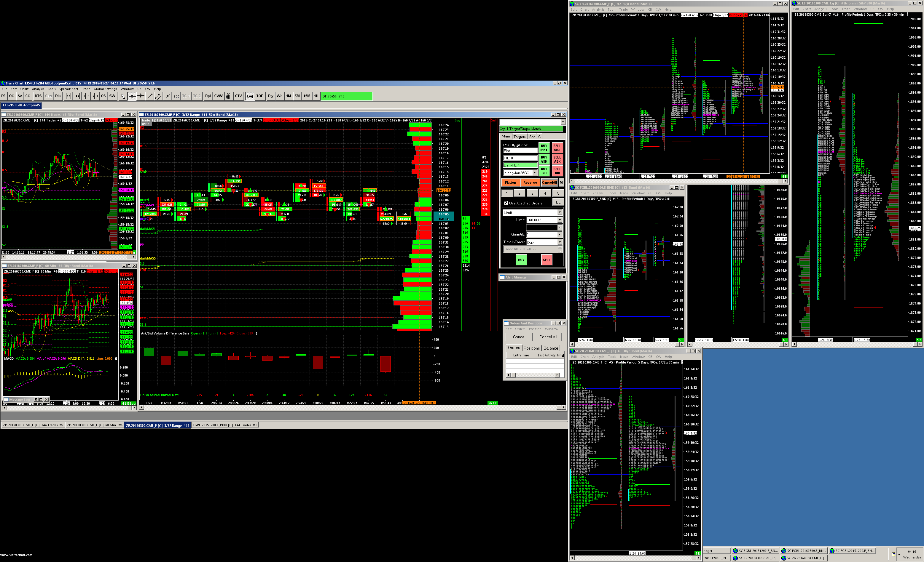924x562 pixels.
Task: Activate the chart values crosshair tool
Action: coord(132,96)
